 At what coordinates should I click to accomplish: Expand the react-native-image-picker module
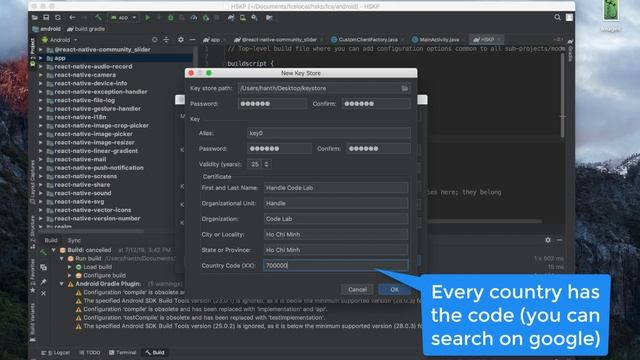click(x=40, y=134)
